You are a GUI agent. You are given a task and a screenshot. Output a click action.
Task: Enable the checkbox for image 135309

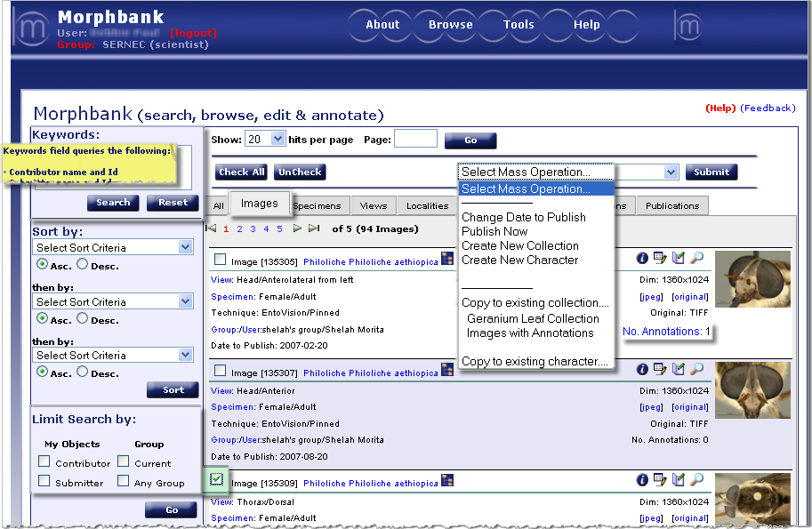(217, 480)
